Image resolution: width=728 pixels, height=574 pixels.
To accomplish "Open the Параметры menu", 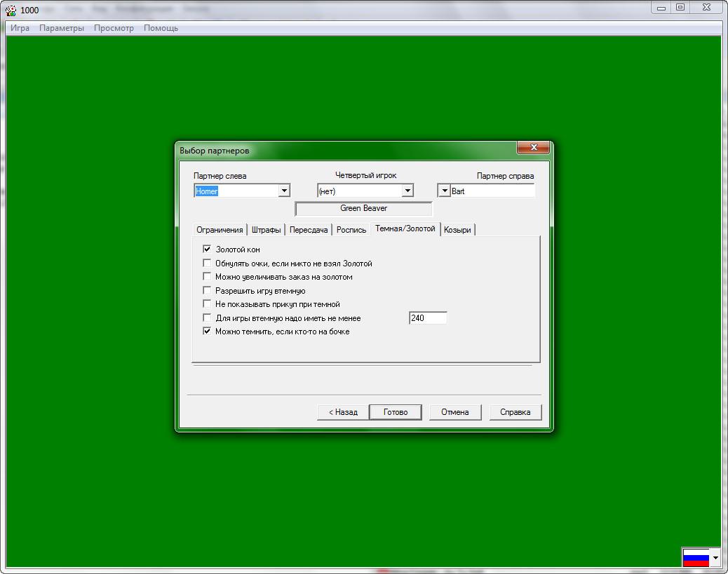I will click(x=62, y=28).
